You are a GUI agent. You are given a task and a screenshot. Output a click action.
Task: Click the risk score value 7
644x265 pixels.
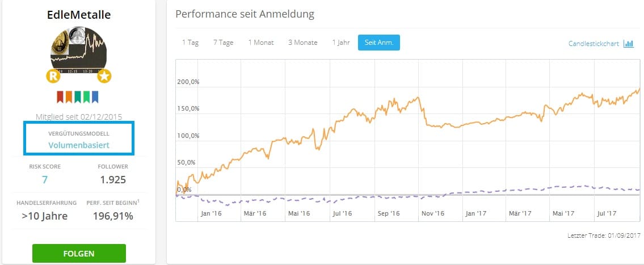tap(45, 180)
